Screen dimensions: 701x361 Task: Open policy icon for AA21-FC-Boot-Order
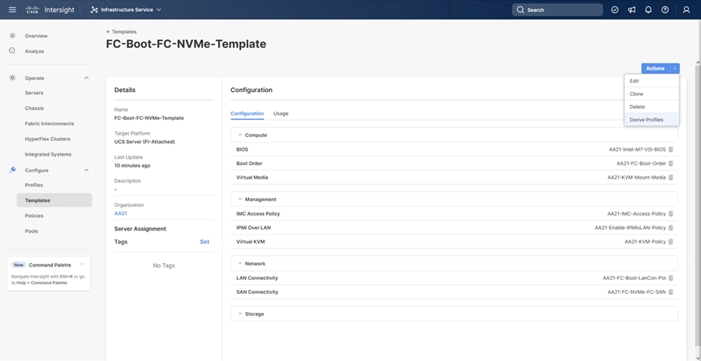tap(671, 164)
